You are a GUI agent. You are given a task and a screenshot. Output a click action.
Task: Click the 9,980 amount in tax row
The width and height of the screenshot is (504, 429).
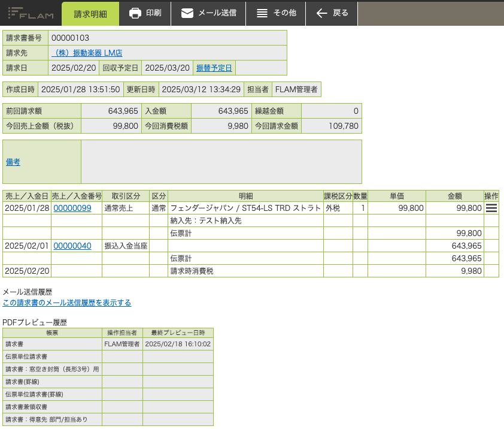click(x=471, y=271)
